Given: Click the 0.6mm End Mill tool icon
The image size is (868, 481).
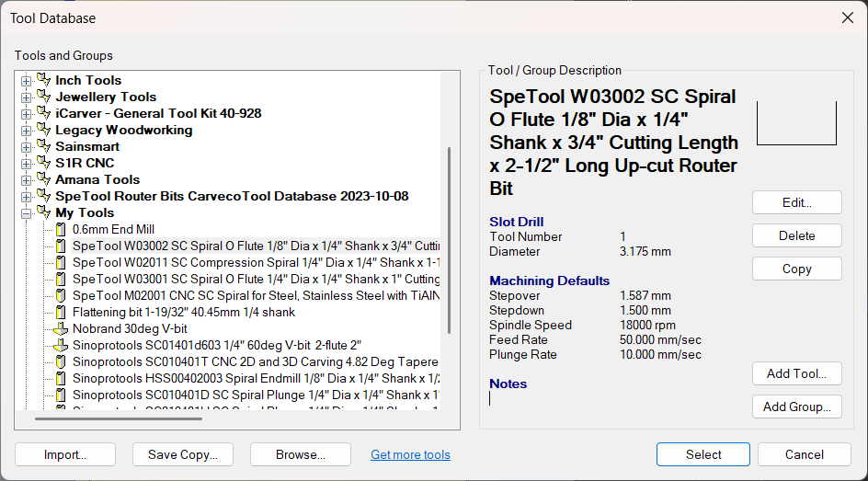Looking at the screenshot, I should point(62,230).
